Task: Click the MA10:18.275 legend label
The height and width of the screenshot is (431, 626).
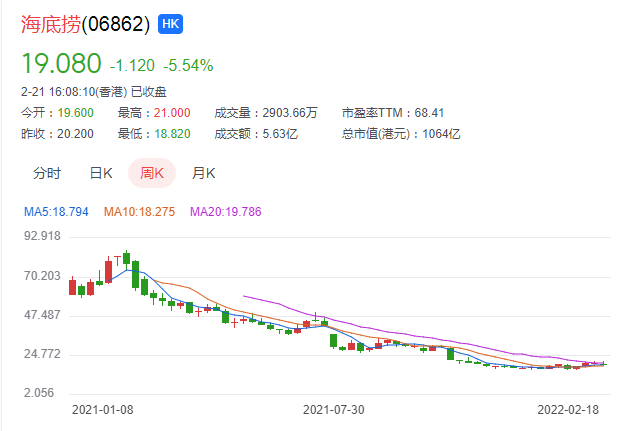Action: 139,212
